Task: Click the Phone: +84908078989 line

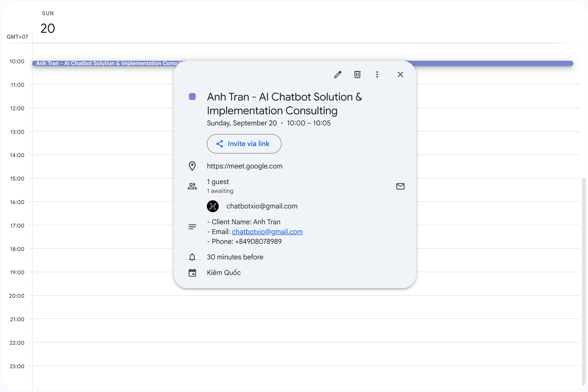Action: click(x=244, y=241)
